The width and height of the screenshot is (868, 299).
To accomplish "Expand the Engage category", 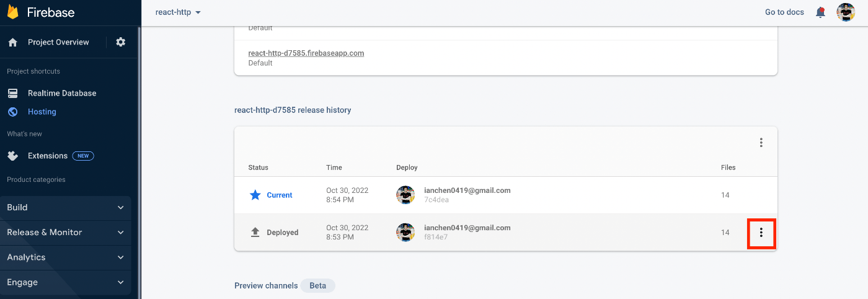I will click(66, 282).
